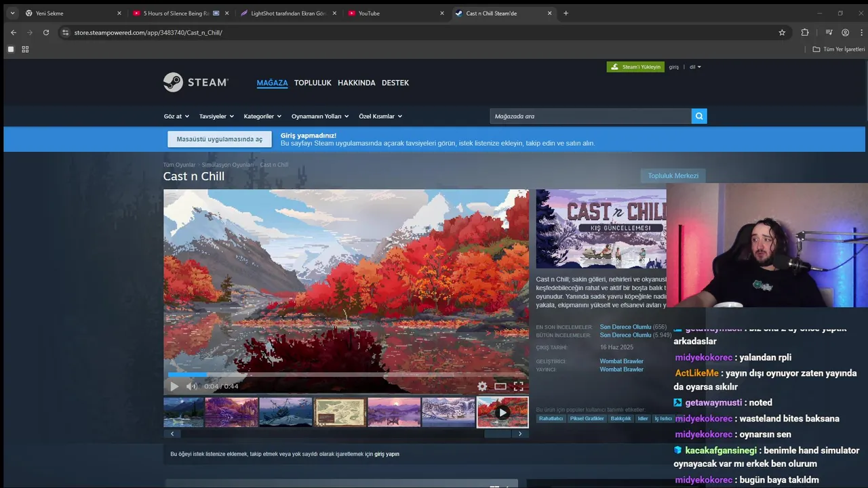Open the tab search dropdown arrow
Image resolution: width=868 pixels, height=488 pixels.
click(12, 13)
